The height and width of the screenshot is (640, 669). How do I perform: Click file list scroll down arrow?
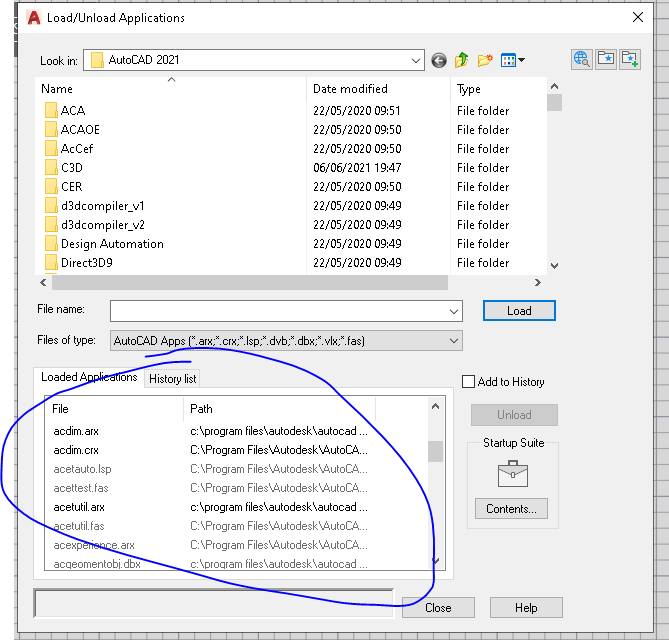554,265
